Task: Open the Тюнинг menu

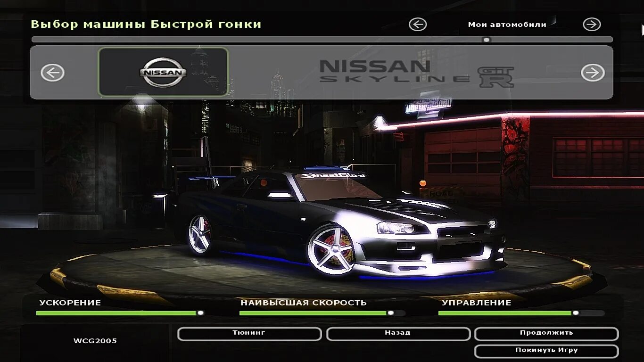Action: pos(249,334)
